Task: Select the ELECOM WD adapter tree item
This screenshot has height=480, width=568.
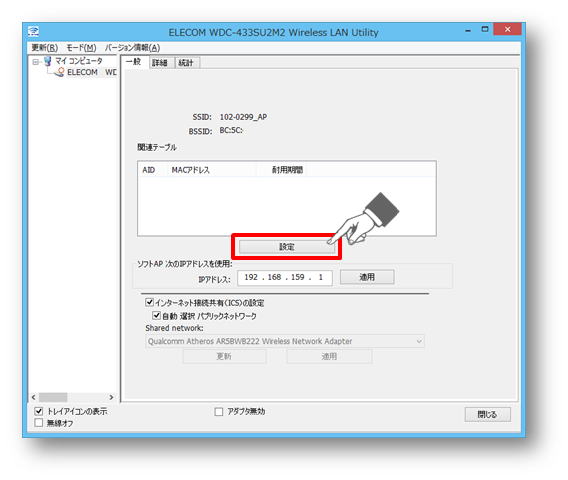Action: click(92, 72)
